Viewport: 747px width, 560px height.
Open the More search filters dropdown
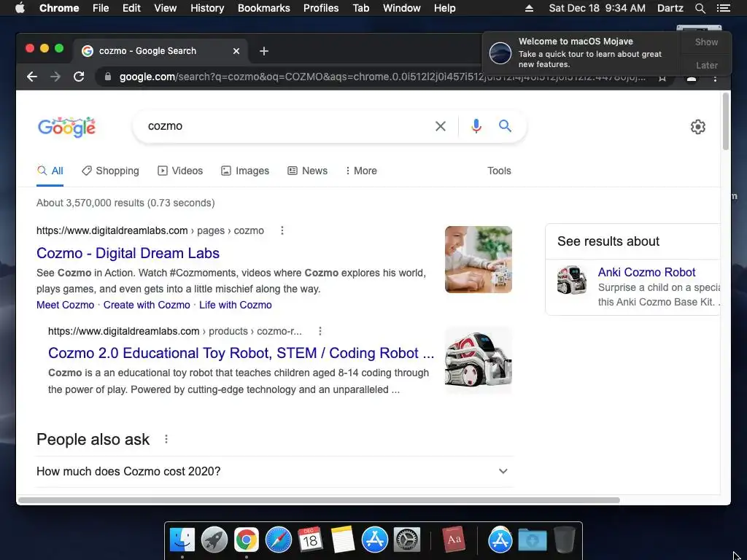361,171
